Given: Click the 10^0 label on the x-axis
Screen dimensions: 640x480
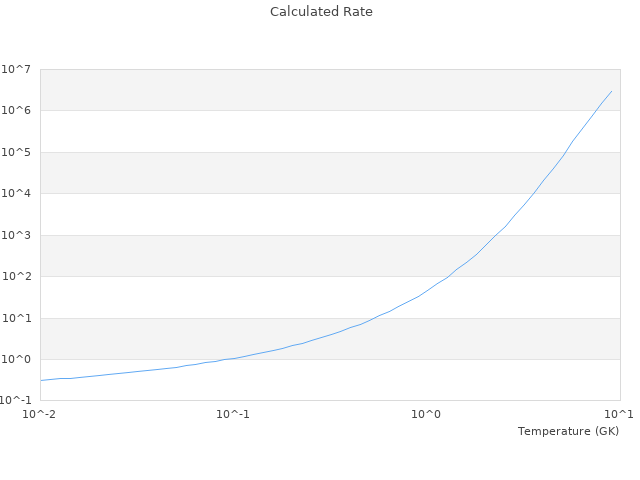Looking at the screenshot, I should pyautogui.click(x=426, y=414).
